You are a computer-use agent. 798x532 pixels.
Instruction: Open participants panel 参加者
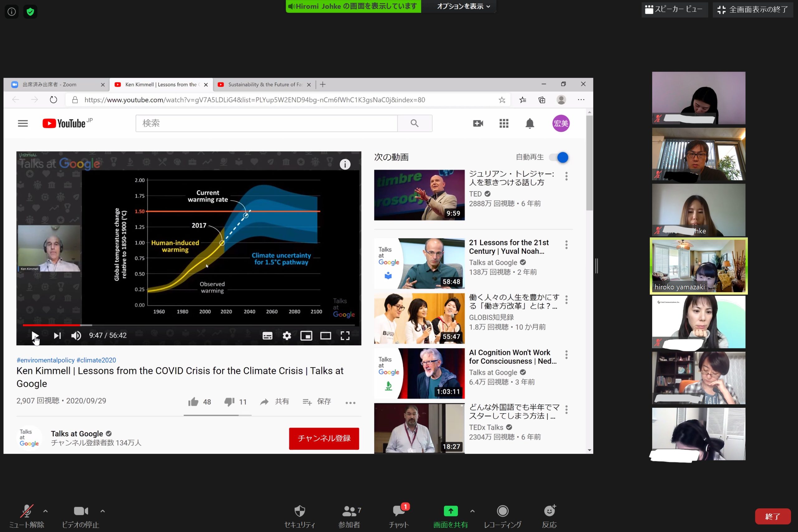click(x=349, y=516)
